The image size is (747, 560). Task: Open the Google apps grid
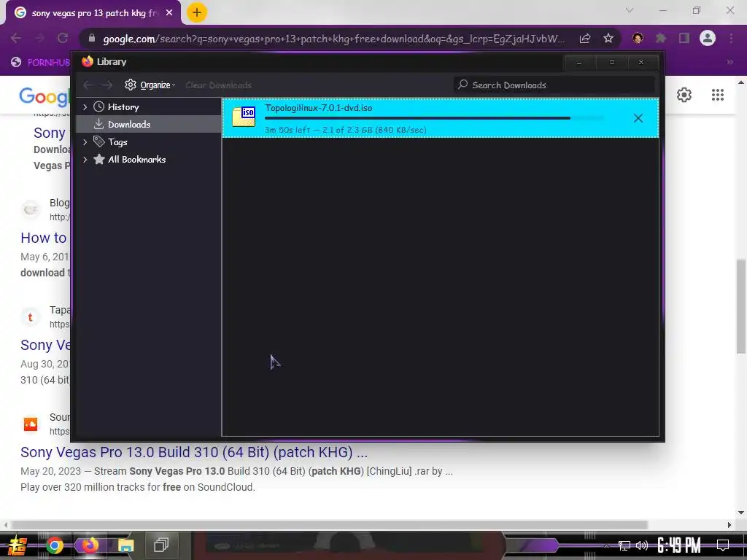(x=718, y=95)
